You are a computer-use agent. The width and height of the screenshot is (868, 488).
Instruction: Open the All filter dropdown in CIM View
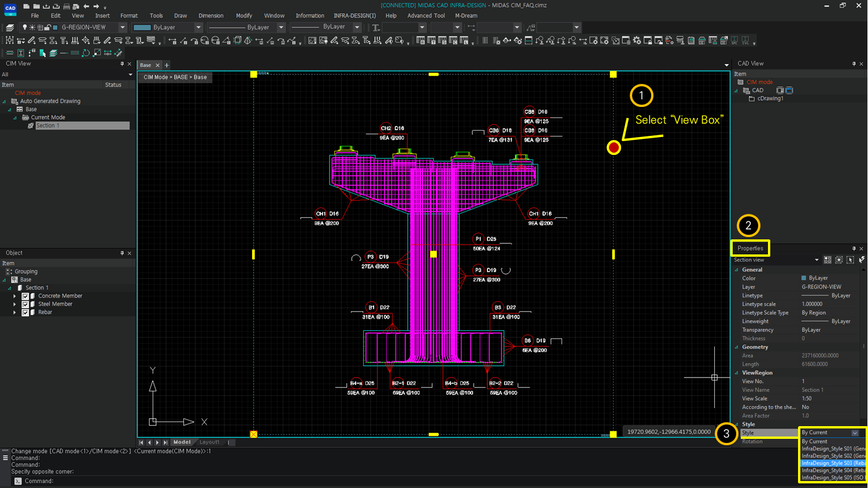(x=131, y=74)
